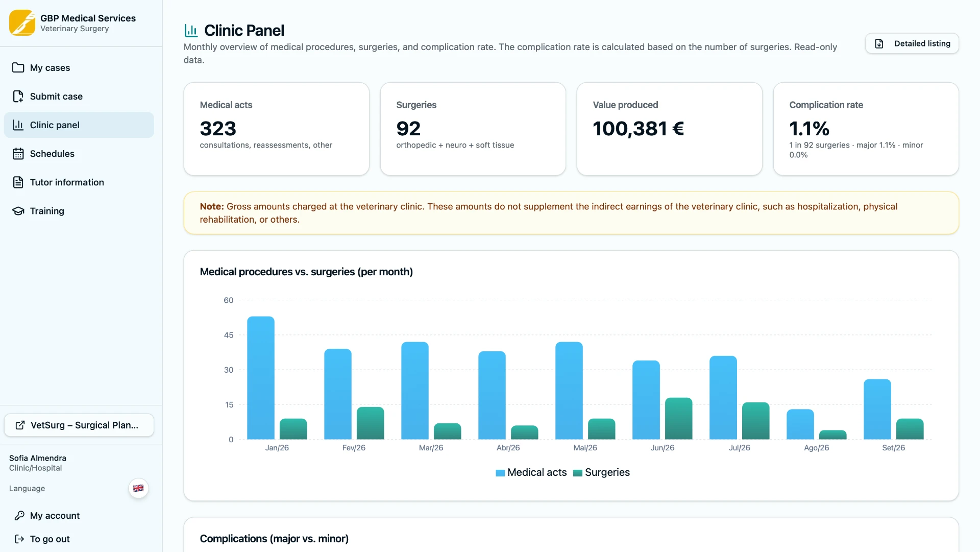The image size is (980, 552).
Task: Click the chart icon beside Clinic Panel heading
Action: pos(191,31)
